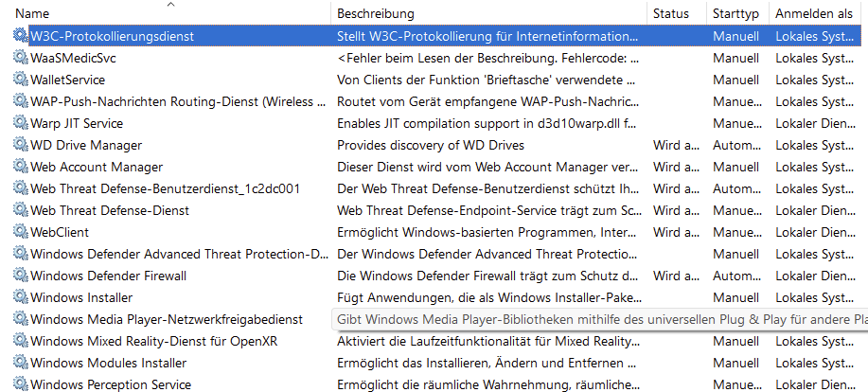This screenshot has height=392, width=868.
Task: Select Windows Media Player-Netzwerkfreigabedienst entry
Action: [x=167, y=319]
